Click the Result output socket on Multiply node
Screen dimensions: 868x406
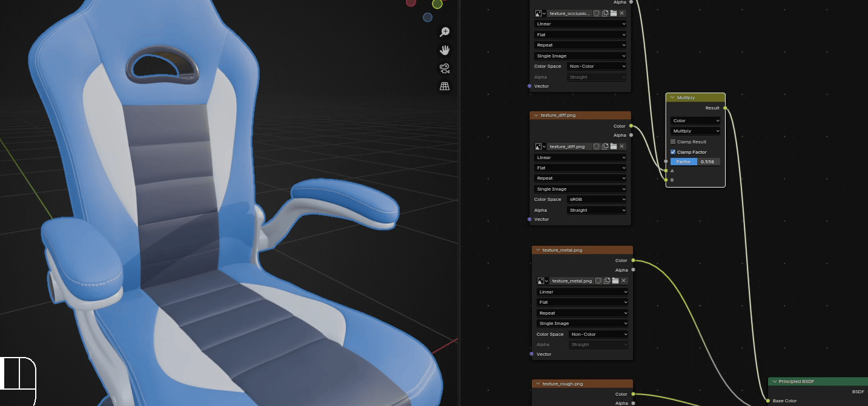725,108
